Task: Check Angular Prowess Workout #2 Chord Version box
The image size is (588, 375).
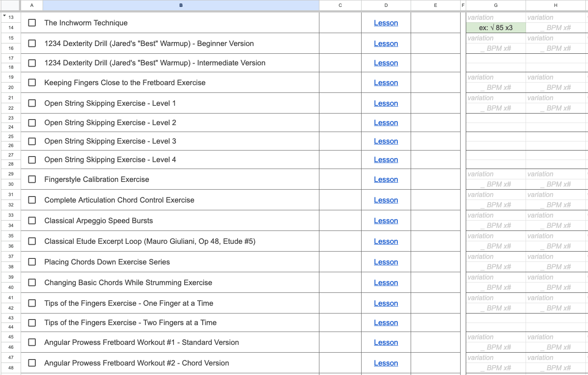Action: click(x=32, y=363)
